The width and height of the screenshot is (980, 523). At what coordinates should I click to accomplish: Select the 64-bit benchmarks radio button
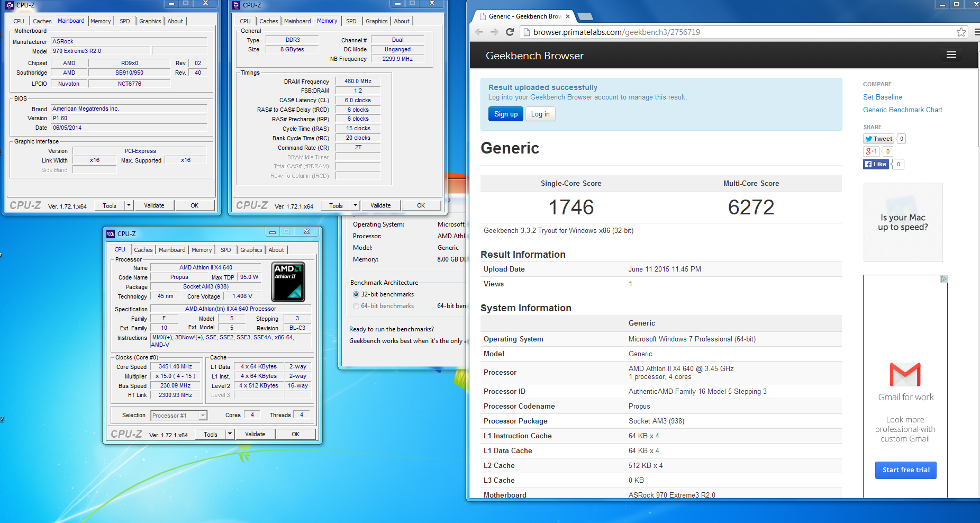click(x=356, y=306)
